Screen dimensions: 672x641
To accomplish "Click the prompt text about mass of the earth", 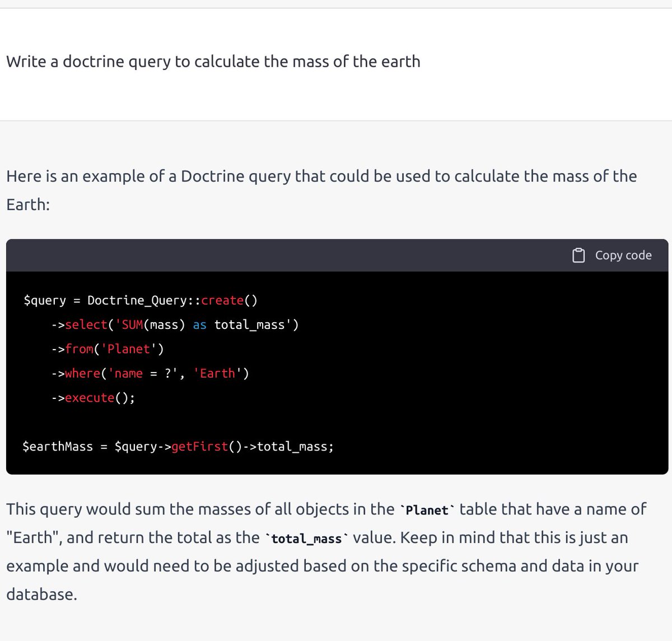I will [213, 61].
